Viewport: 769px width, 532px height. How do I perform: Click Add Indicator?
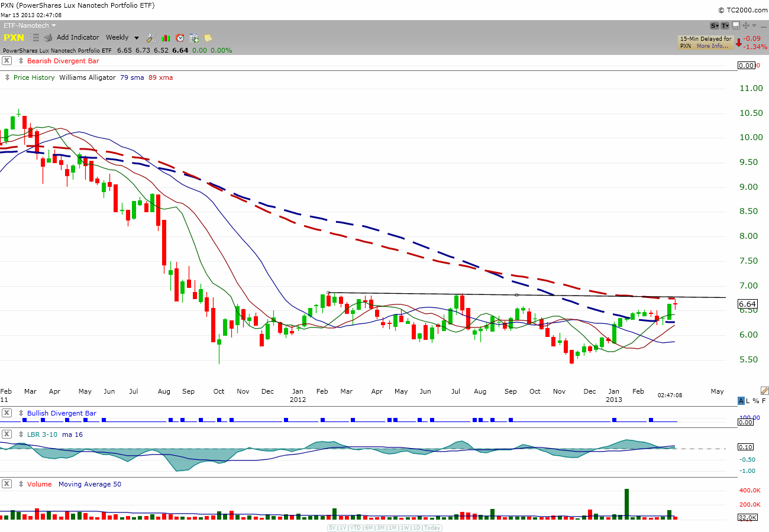78,37
